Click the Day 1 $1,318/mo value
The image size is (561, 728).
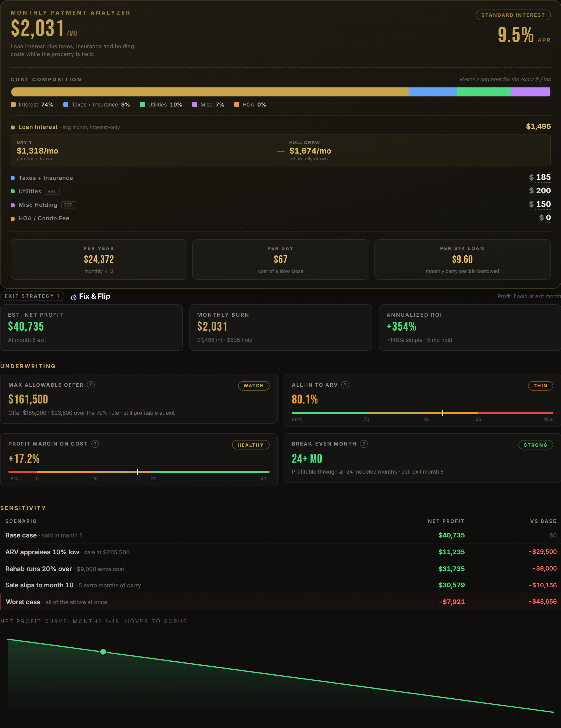37,151
